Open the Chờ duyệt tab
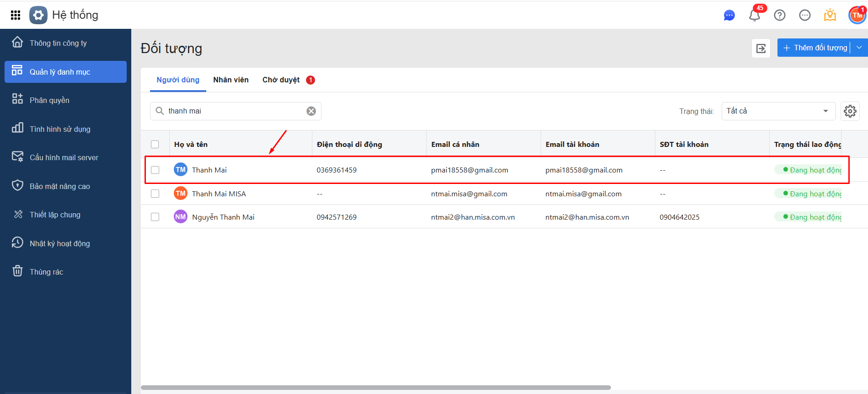Screen dimensions: 868x394 point(281,80)
